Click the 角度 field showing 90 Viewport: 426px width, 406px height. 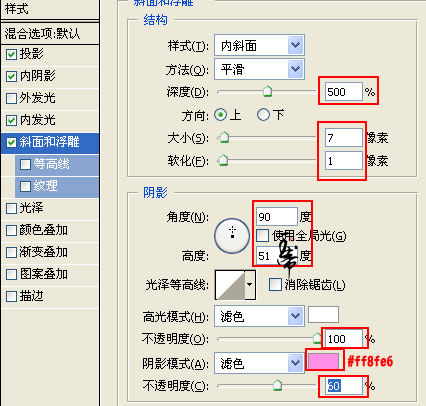coord(277,217)
